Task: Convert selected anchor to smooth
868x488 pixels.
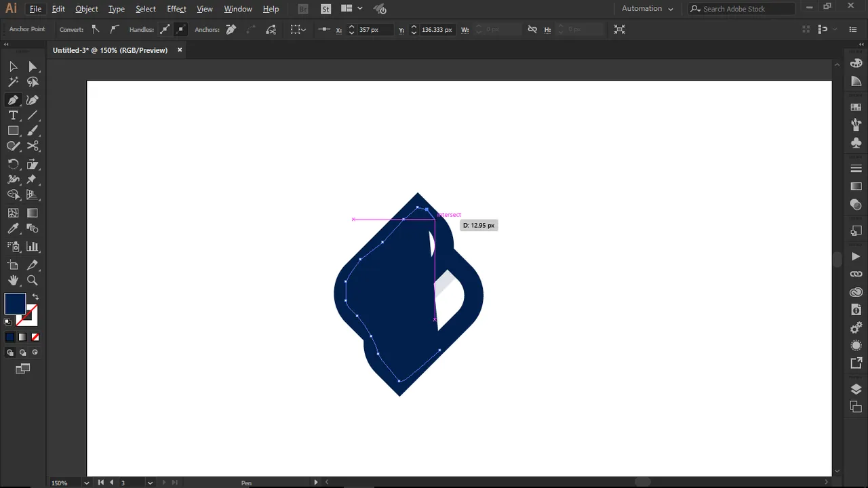Action: click(113, 29)
